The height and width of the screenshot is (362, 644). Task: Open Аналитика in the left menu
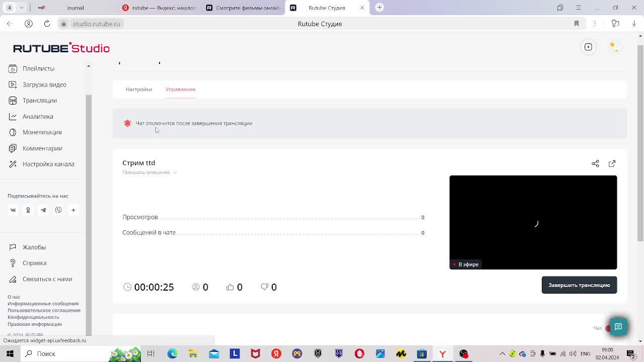point(31,116)
